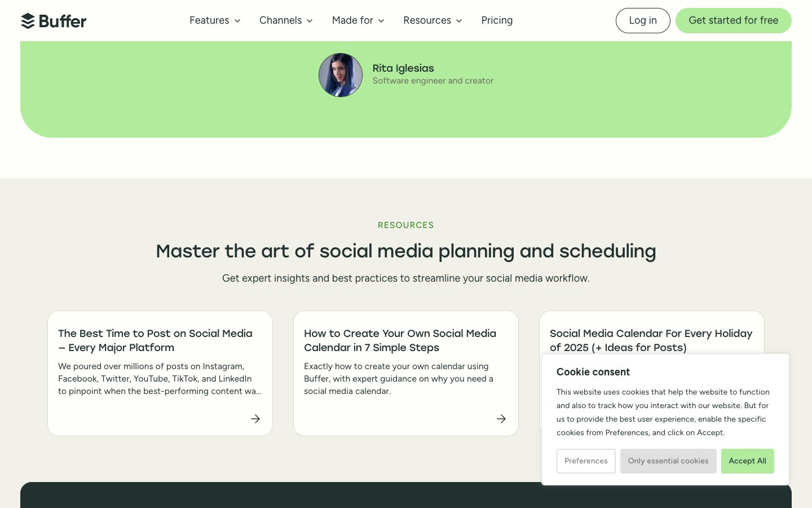Click the Log in button
The image size is (812, 508).
tap(643, 20)
